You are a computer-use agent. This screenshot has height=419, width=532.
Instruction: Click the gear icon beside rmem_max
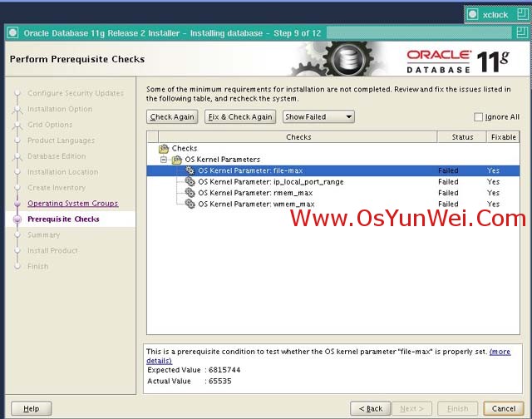click(190, 193)
